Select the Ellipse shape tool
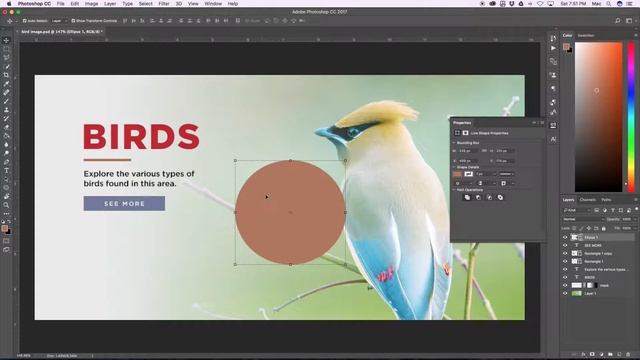The height and width of the screenshot is (360, 640). click(6, 188)
